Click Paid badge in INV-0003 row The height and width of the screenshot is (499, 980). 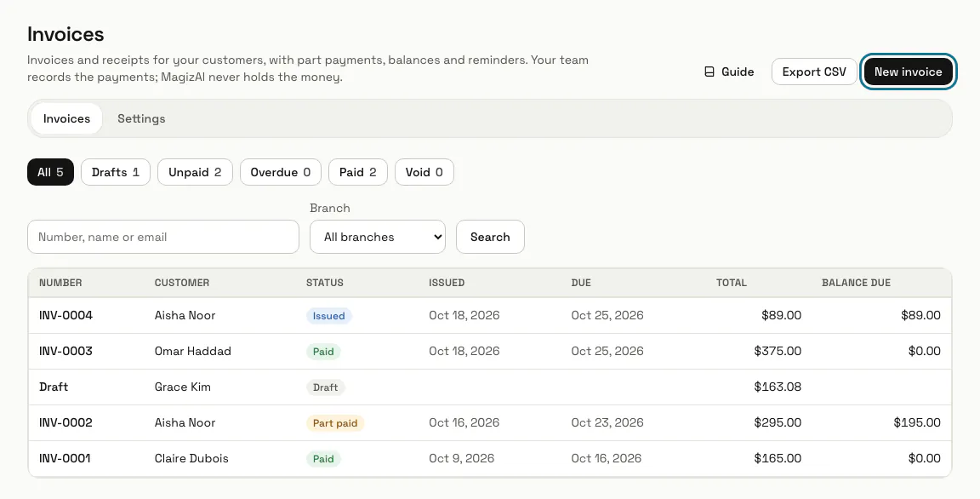tap(323, 352)
